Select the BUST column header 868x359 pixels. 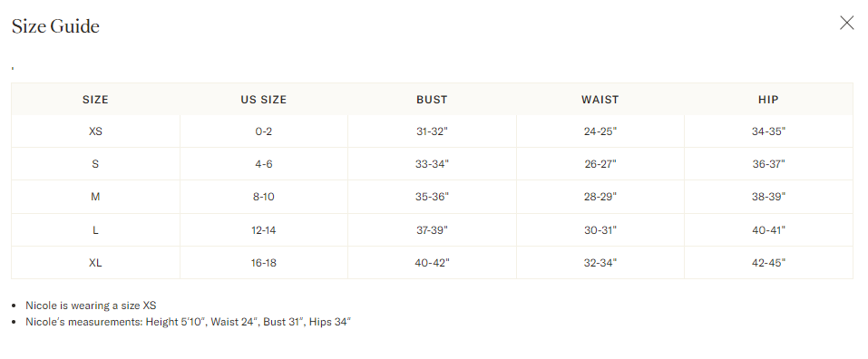(432, 100)
